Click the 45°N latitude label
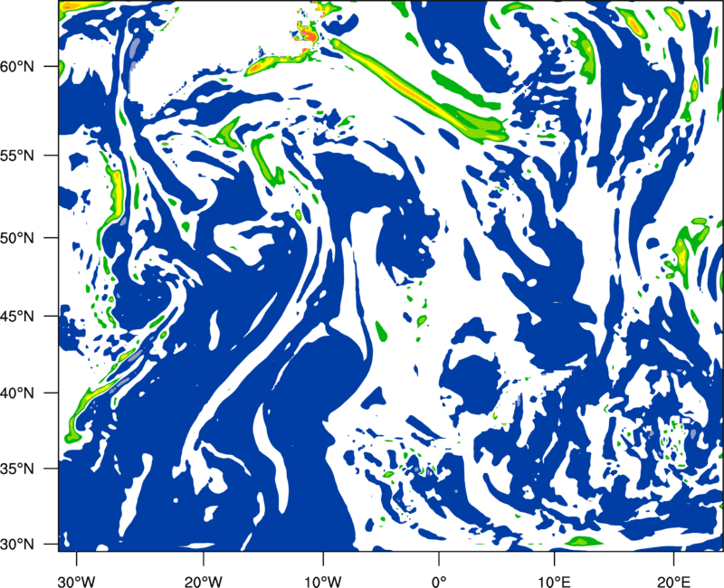Viewport: 724px width, 588px height. coord(17,317)
